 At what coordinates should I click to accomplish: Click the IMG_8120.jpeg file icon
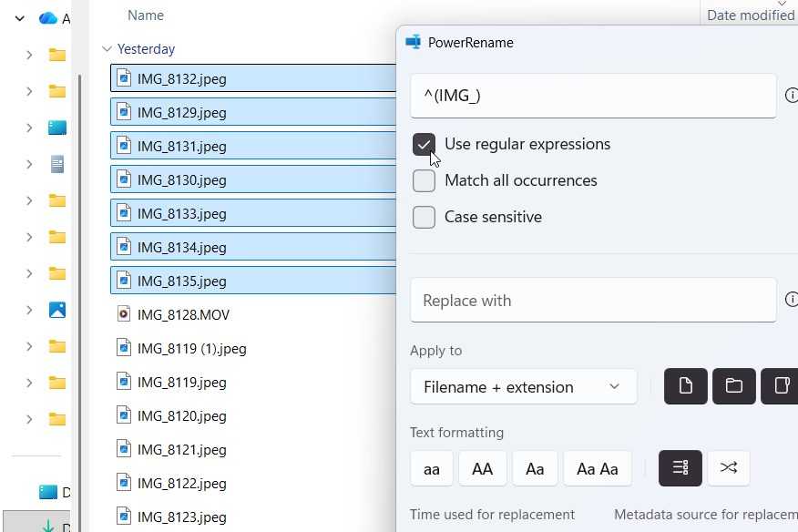click(x=124, y=414)
